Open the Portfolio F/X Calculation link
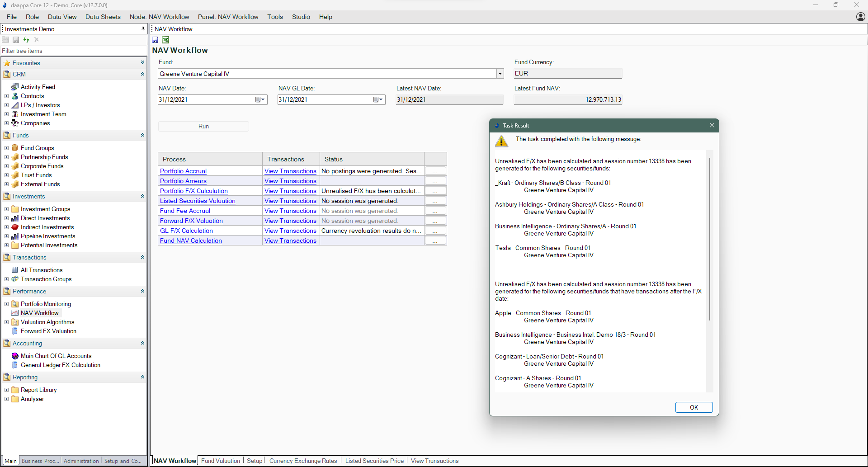The width and height of the screenshot is (868, 467). pyautogui.click(x=194, y=191)
